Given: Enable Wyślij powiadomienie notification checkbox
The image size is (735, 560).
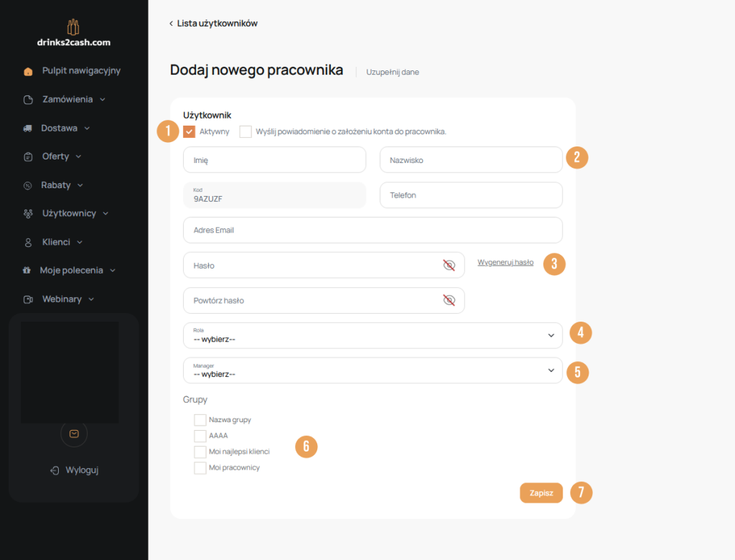Looking at the screenshot, I should click(245, 131).
